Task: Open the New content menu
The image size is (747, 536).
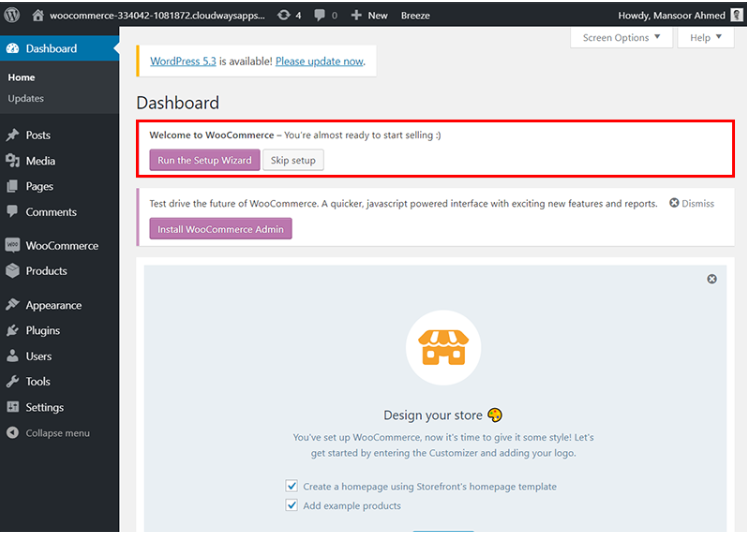Action: click(x=370, y=15)
